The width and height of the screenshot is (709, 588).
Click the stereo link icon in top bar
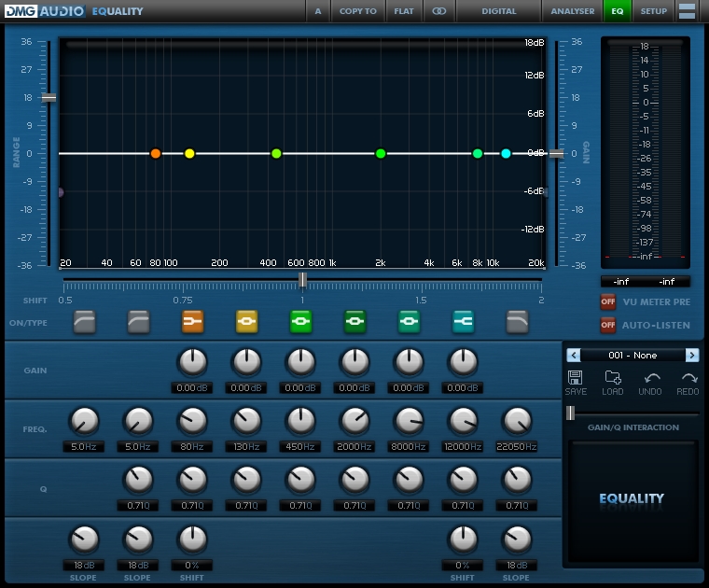[x=439, y=11]
